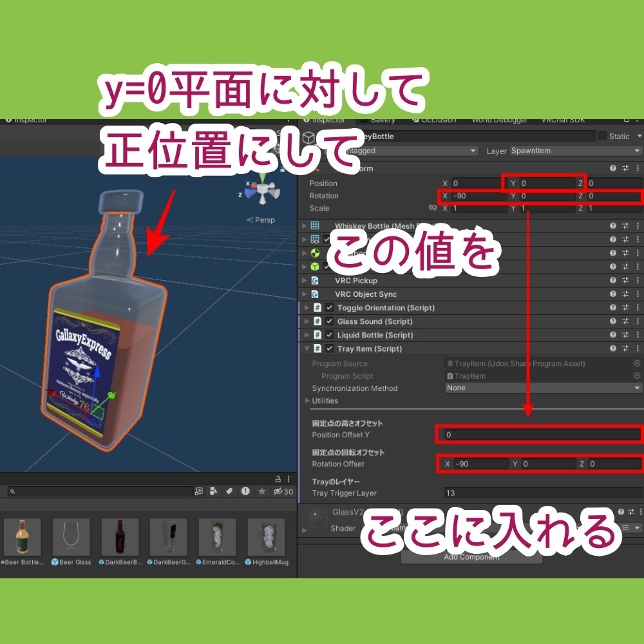This screenshot has width=644, height=644.
Task: Expand Glass Sound script component
Action: (x=307, y=321)
